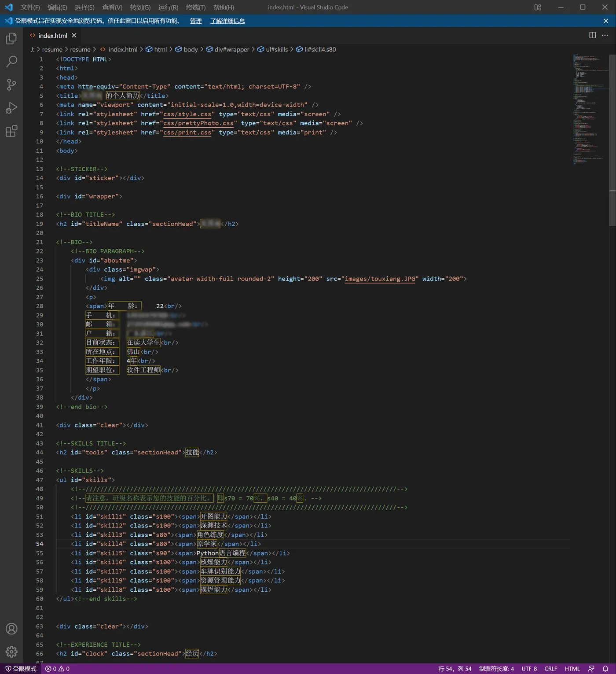
Task: Click the code minimap preview
Action: [x=590, y=109]
